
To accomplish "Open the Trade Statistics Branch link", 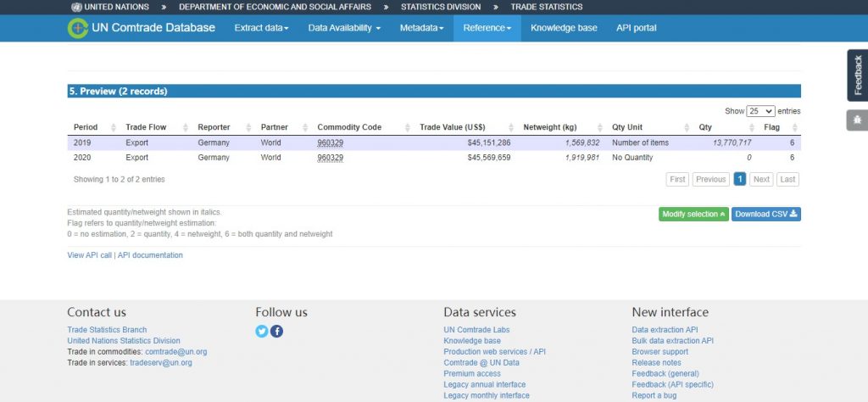I will [x=108, y=330].
